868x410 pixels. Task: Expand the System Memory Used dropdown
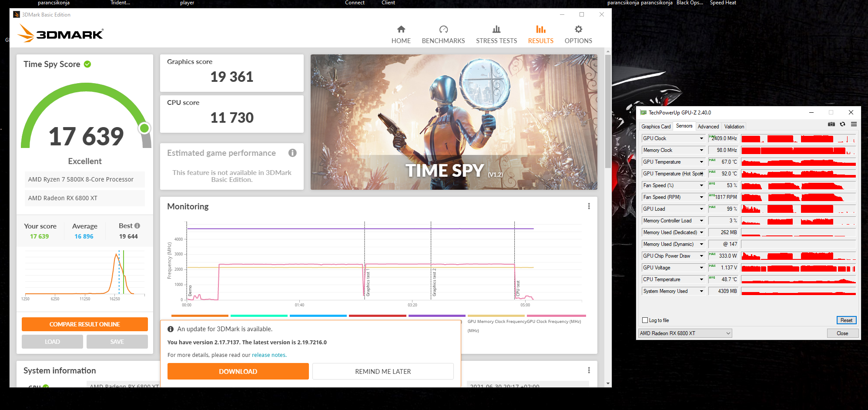701,291
